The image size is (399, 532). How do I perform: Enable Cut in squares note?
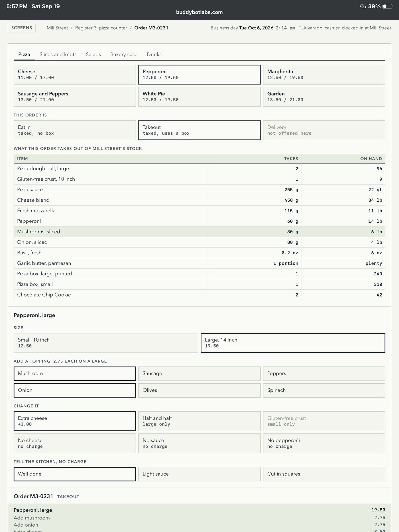point(324,474)
